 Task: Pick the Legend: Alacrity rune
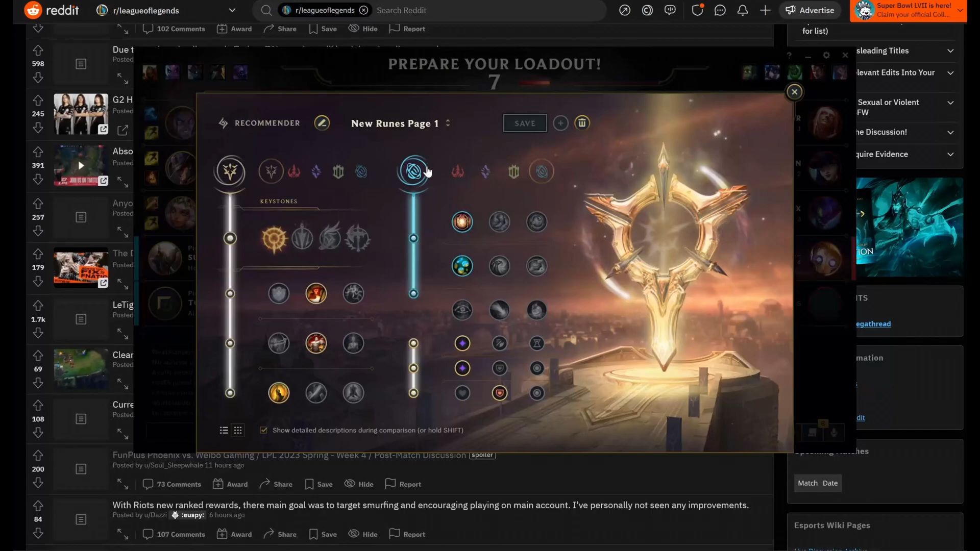coord(279,343)
